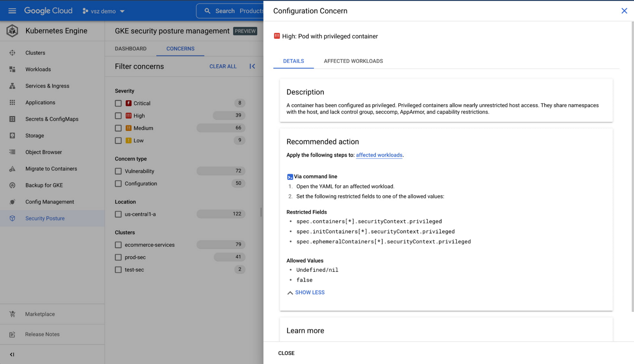Select the DETAILS tab
This screenshot has width=634, height=364.
[294, 61]
